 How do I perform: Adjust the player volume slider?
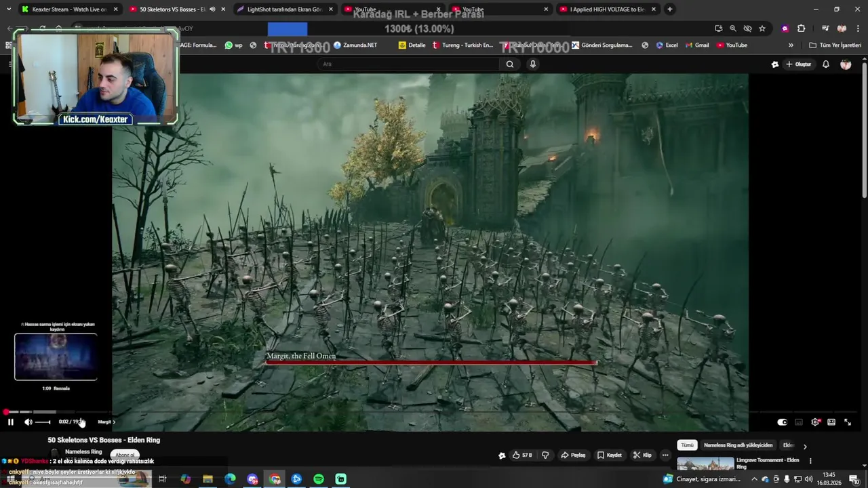point(43,422)
